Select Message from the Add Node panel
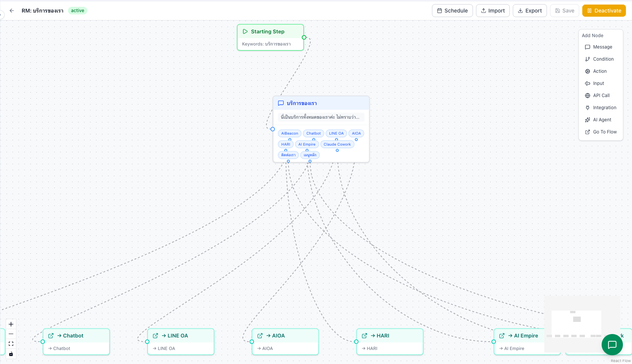Viewport: 632px width, 364px height. point(602,47)
